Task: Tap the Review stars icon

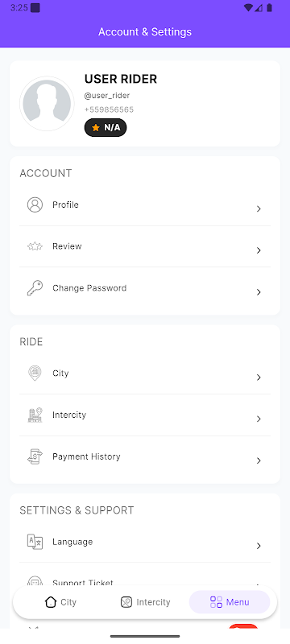Action: tap(35, 246)
